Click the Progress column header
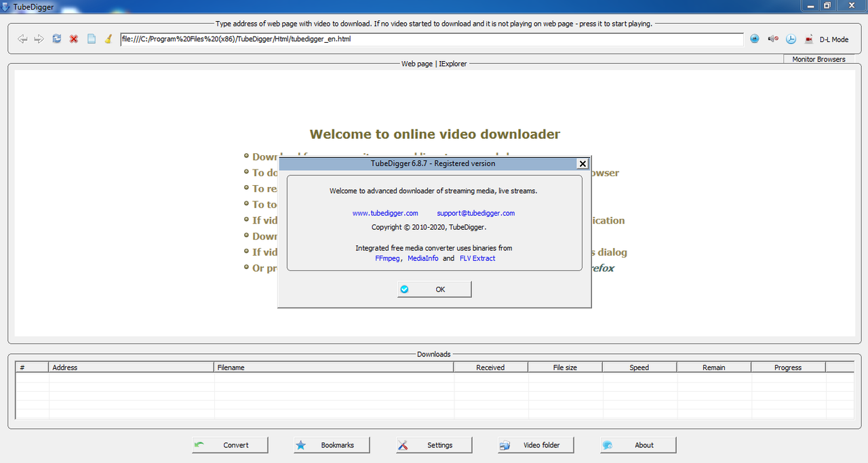 click(x=788, y=367)
